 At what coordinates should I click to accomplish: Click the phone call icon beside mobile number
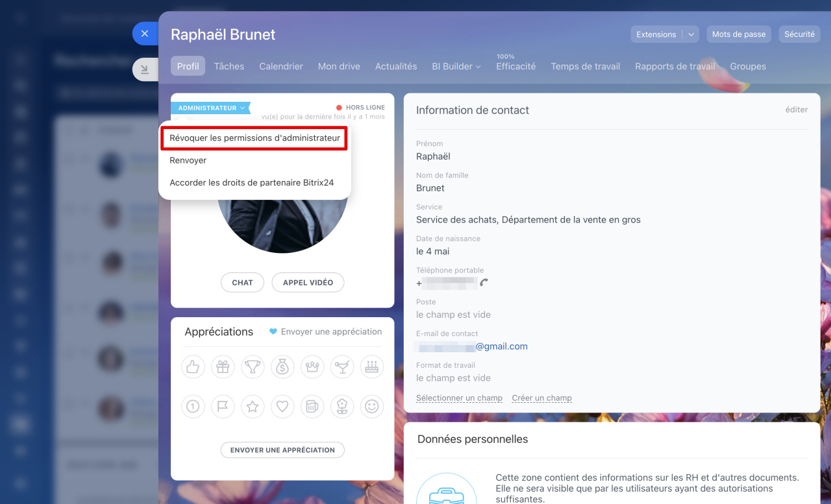[x=484, y=283]
